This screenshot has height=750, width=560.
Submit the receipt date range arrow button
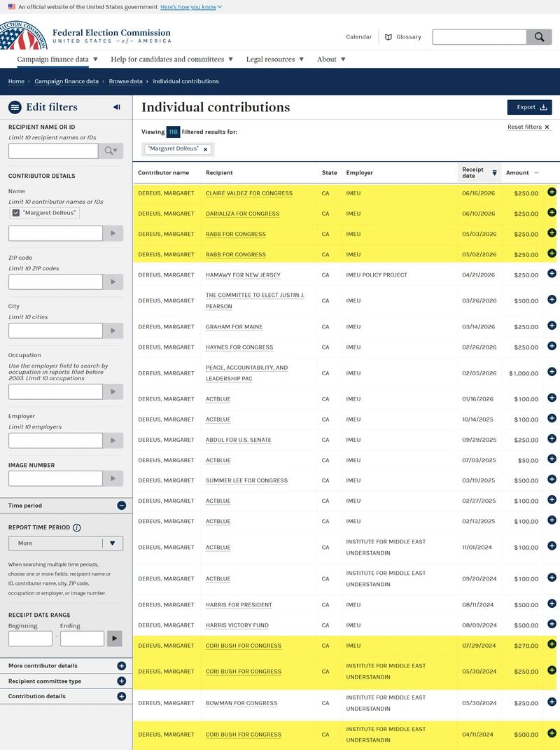(x=114, y=639)
